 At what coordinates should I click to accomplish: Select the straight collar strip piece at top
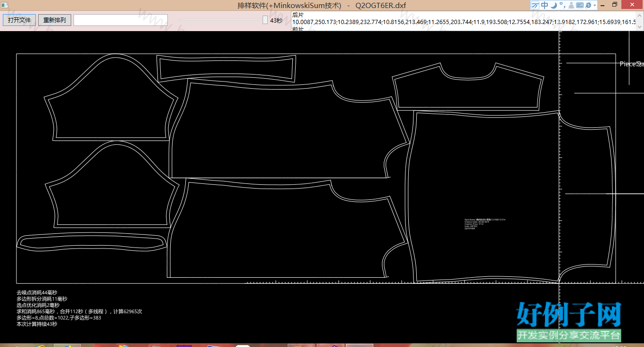pyautogui.click(x=226, y=69)
